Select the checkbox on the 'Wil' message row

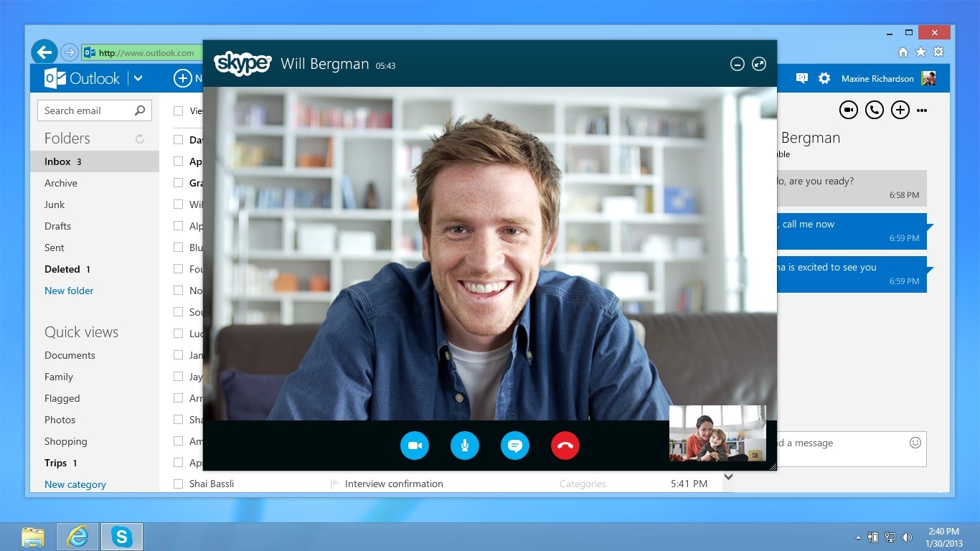[x=178, y=204]
